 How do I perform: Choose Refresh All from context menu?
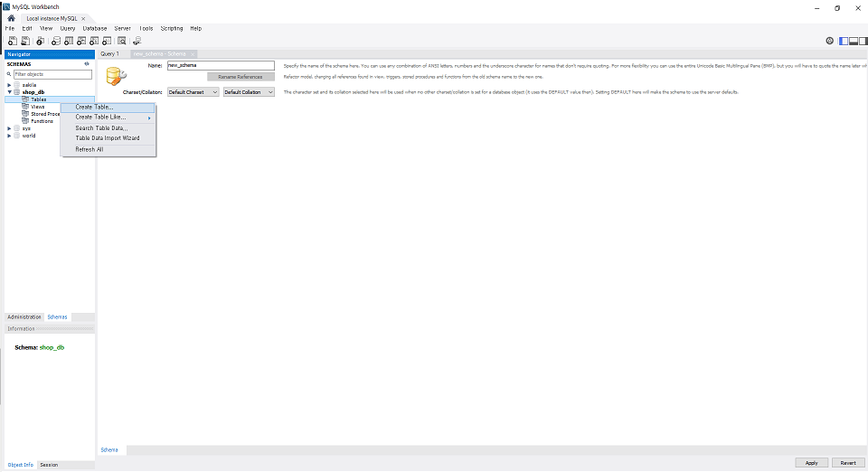point(108,150)
